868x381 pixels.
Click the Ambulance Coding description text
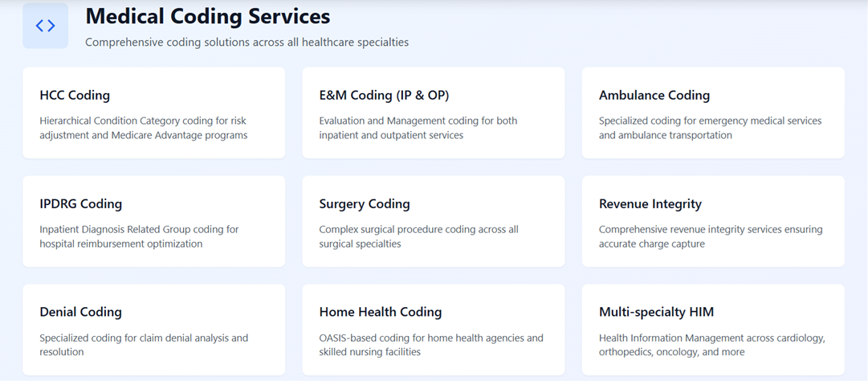pyautogui.click(x=711, y=128)
